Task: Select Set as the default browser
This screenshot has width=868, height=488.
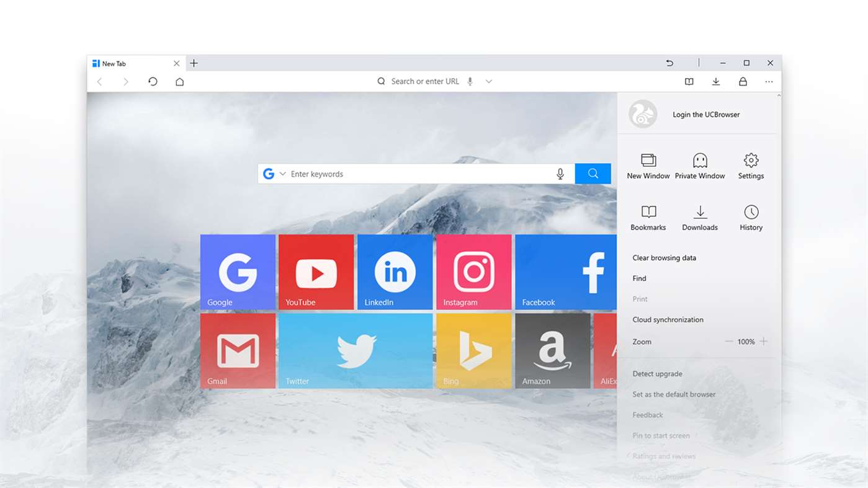Action: 674,394
